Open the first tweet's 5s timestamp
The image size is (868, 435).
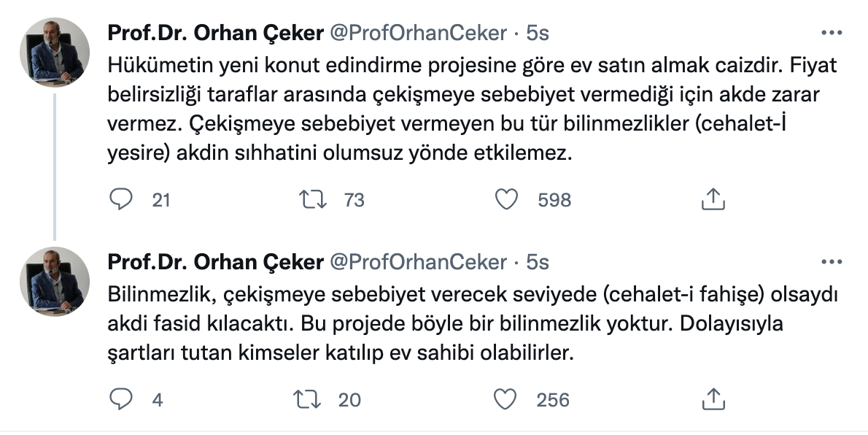(538, 33)
